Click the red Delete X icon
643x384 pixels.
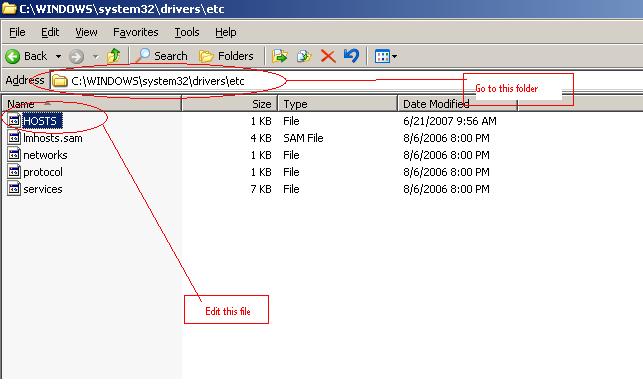328,56
